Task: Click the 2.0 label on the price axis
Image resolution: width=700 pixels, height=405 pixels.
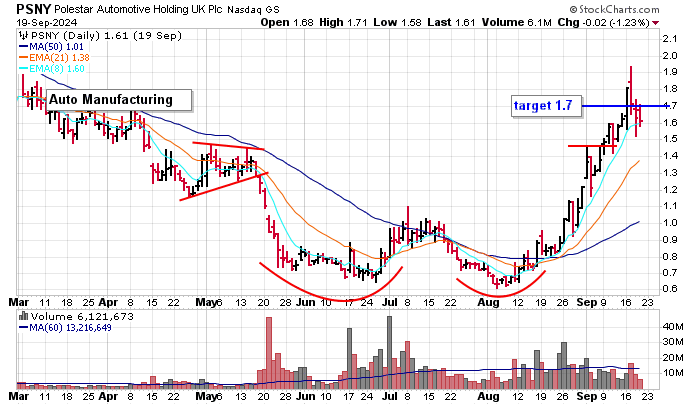Action: click(x=670, y=56)
